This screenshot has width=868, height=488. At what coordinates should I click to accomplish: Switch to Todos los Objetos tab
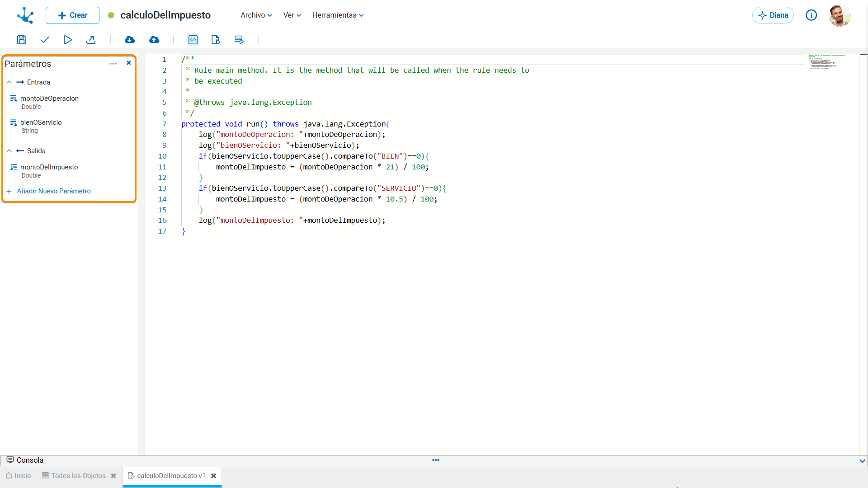coord(74,476)
